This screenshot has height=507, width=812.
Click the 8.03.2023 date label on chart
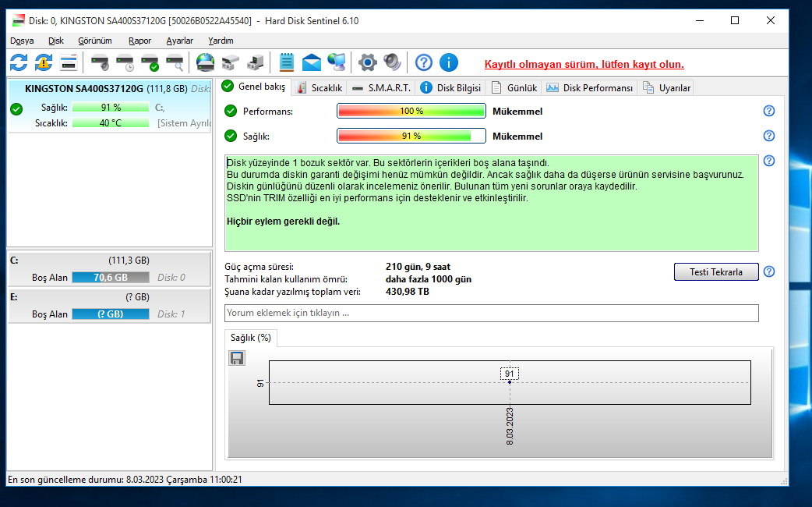pyautogui.click(x=510, y=426)
